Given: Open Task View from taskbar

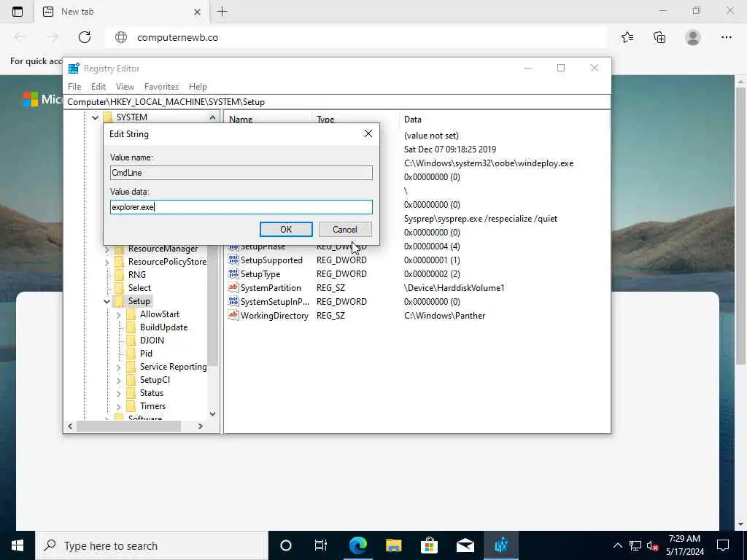Looking at the screenshot, I should 321,545.
